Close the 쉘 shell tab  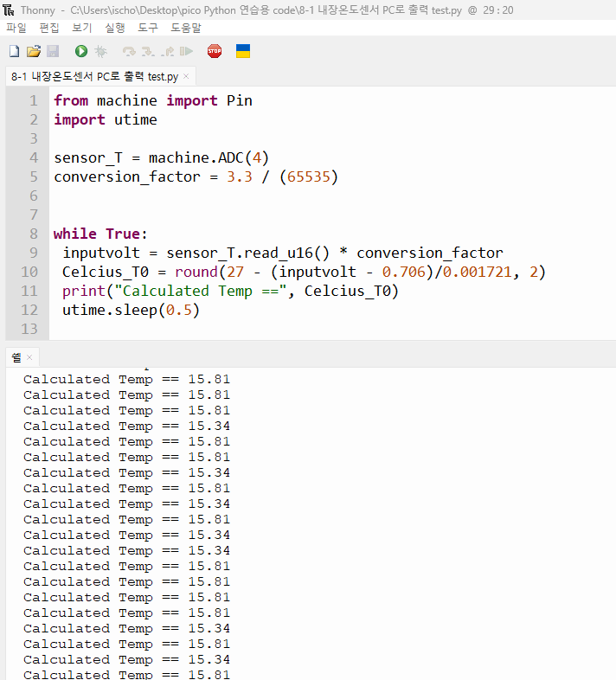tap(29, 357)
